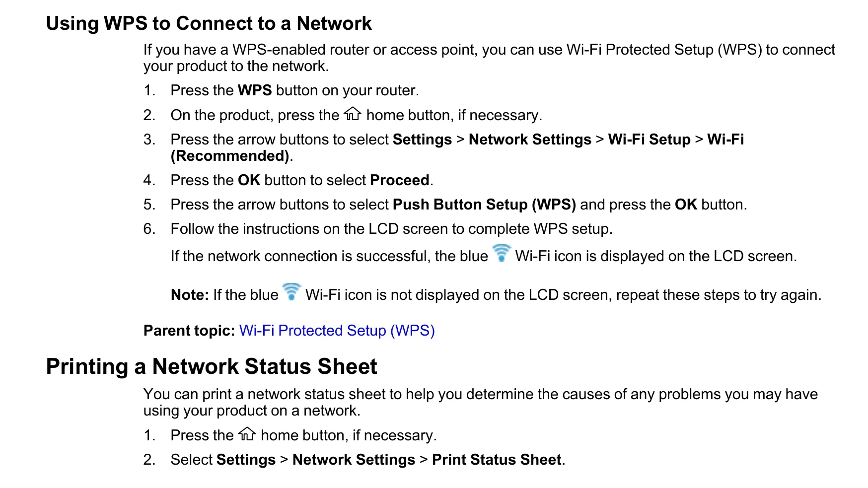Click the 'Printing a Network Status Sheet' heading

tap(212, 366)
